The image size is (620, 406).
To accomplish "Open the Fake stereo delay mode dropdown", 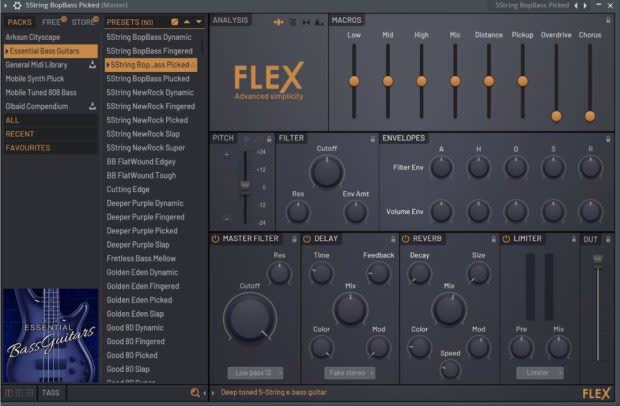I will (x=350, y=373).
